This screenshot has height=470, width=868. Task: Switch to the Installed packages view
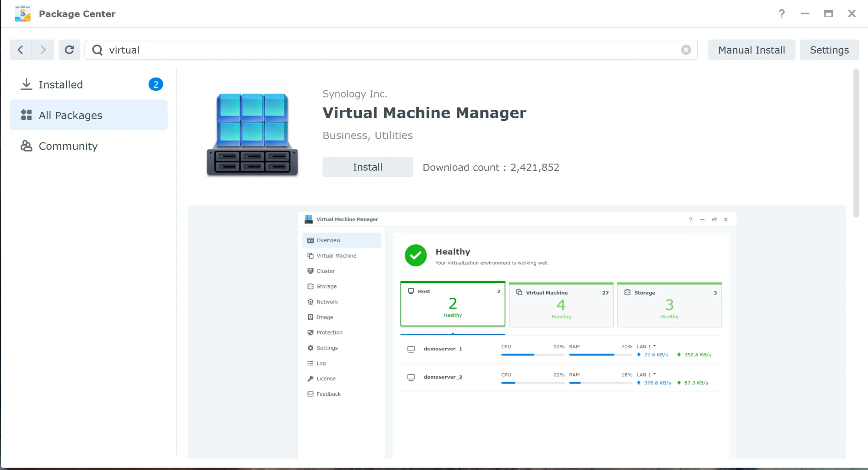tap(61, 84)
